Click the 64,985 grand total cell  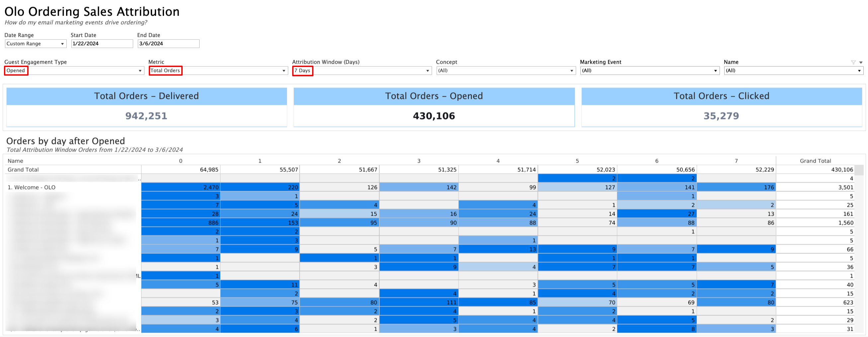pos(181,170)
